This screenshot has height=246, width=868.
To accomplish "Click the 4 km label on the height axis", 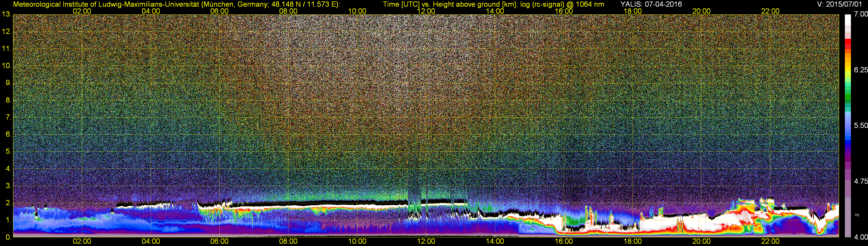I will (x=8, y=168).
